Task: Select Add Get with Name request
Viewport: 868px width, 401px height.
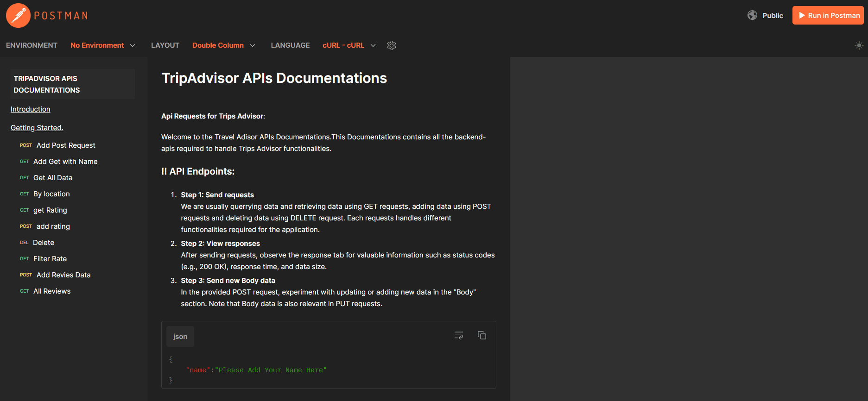Action: 65,162
